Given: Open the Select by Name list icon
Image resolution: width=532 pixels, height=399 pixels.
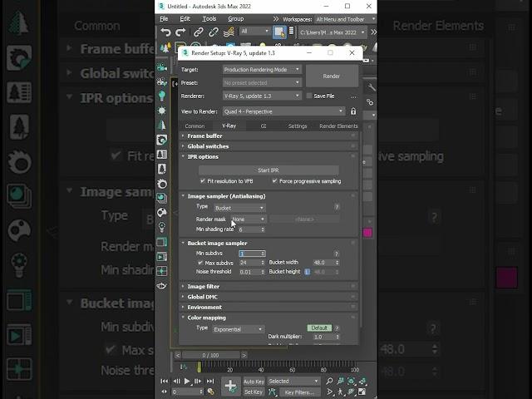Looking at the screenshot, I should click(x=291, y=32).
